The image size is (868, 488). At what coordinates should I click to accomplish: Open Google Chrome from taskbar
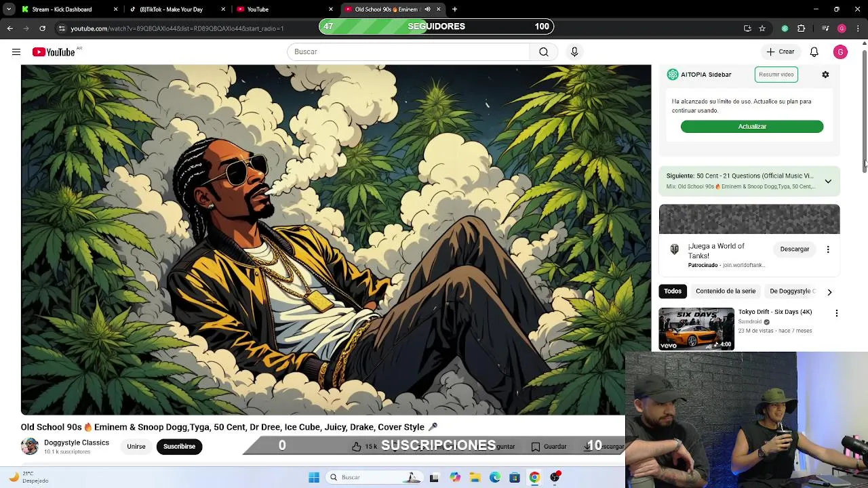(534, 477)
